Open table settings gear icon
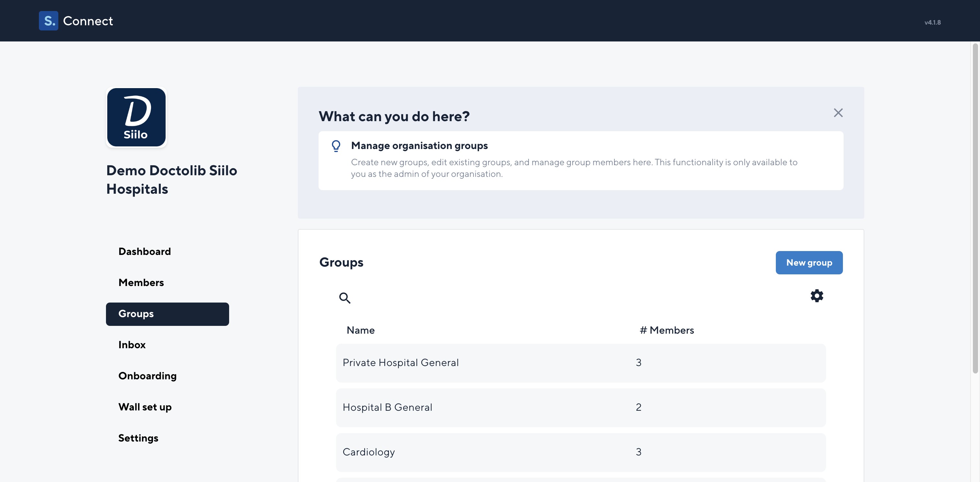 [x=816, y=296]
